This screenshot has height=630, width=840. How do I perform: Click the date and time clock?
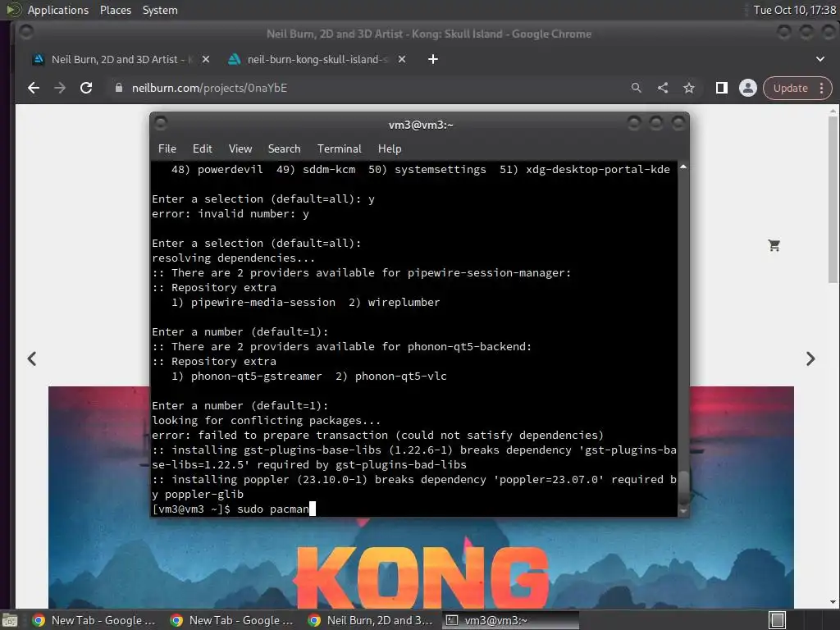pyautogui.click(x=794, y=10)
